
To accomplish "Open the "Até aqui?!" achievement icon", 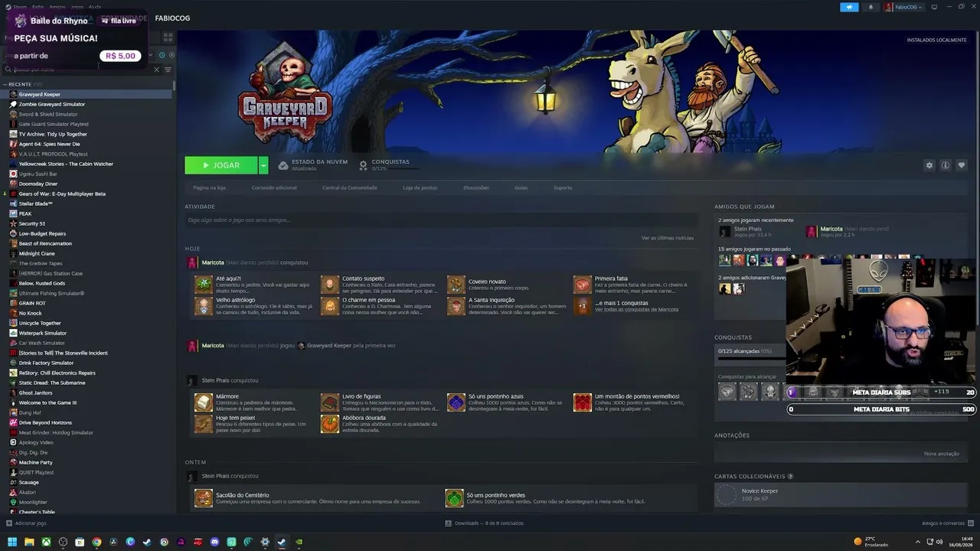I will tap(204, 285).
